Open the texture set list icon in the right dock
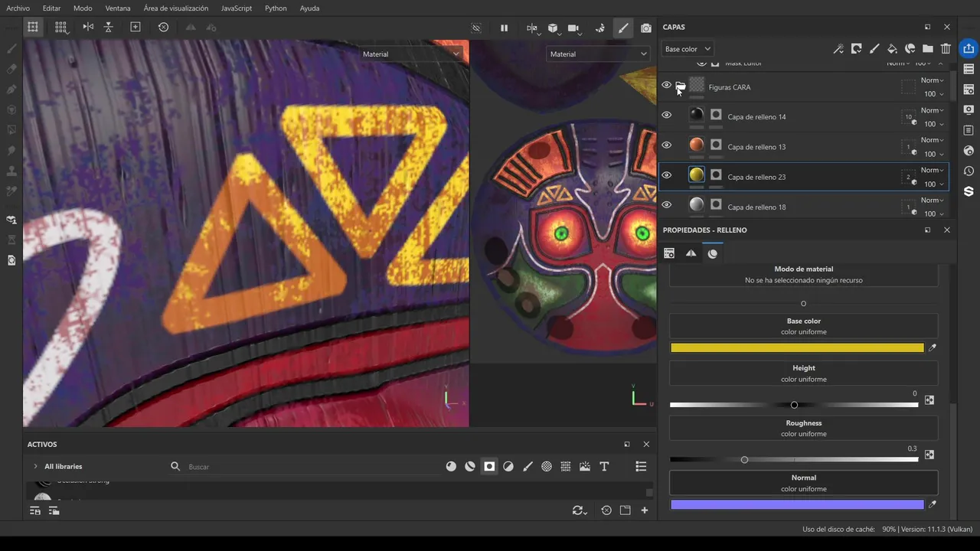This screenshot has height=551, width=980. [969, 69]
